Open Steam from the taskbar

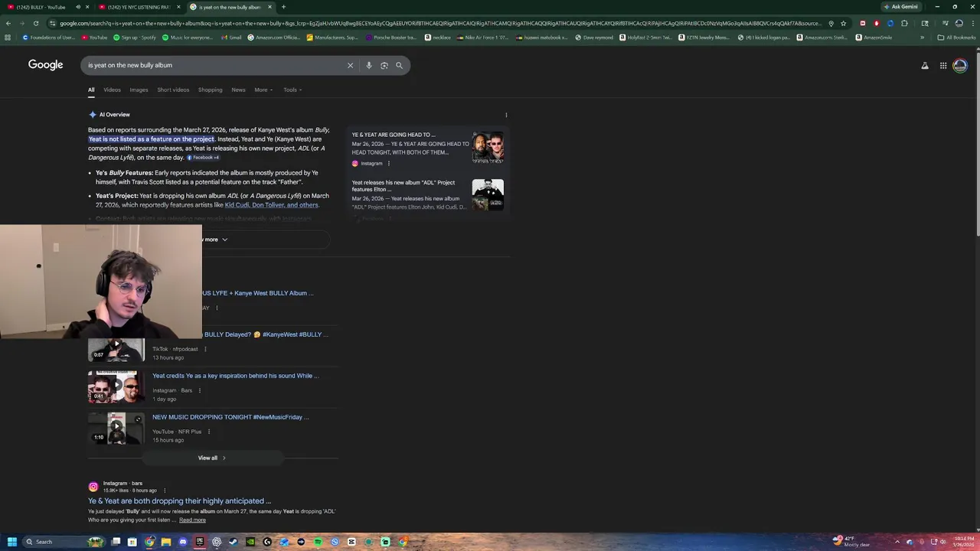[x=234, y=542]
